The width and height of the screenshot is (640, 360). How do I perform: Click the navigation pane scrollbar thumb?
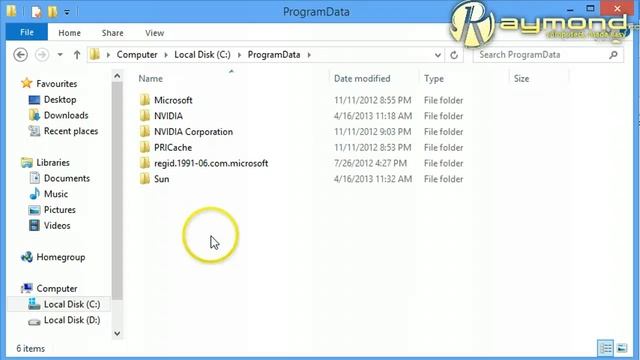[117, 191]
